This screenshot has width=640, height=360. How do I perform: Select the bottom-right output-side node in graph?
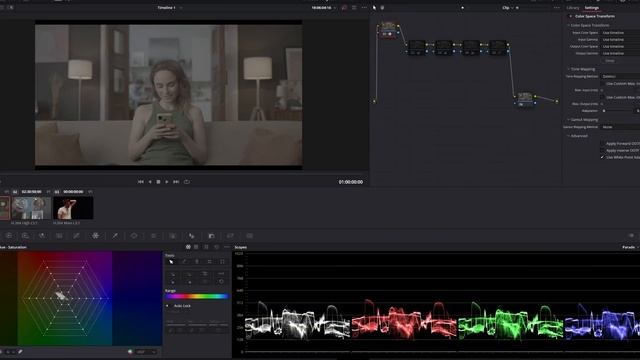pos(525,99)
